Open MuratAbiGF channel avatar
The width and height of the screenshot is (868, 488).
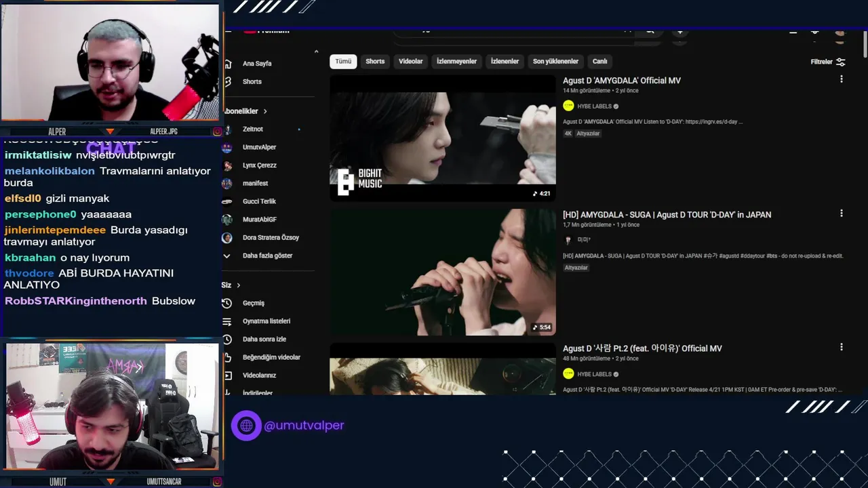(x=227, y=220)
